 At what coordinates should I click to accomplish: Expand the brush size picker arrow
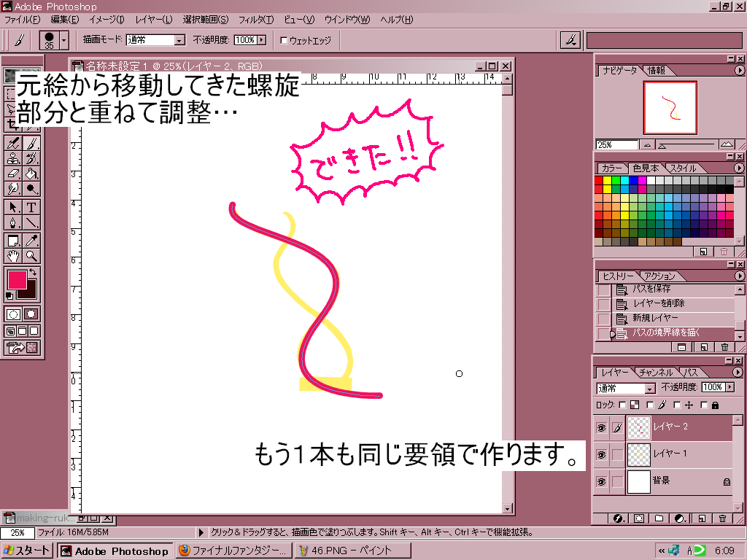pyautogui.click(x=64, y=40)
